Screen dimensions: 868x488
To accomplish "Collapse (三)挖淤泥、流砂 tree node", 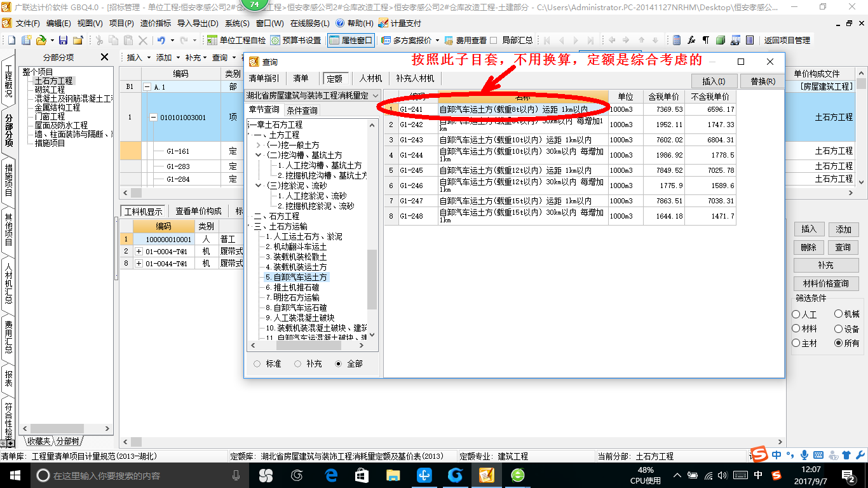I will point(259,186).
